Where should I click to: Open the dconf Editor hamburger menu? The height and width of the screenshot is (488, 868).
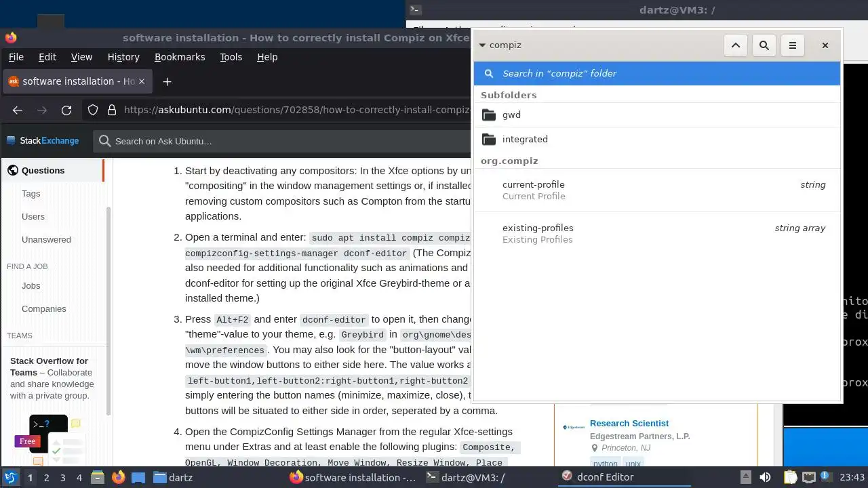793,45
